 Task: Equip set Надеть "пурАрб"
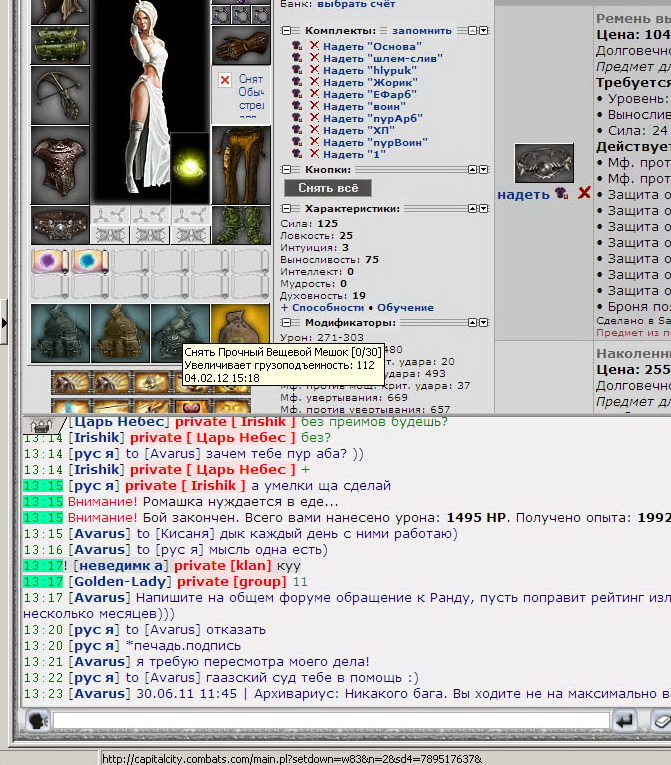[373, 118]
